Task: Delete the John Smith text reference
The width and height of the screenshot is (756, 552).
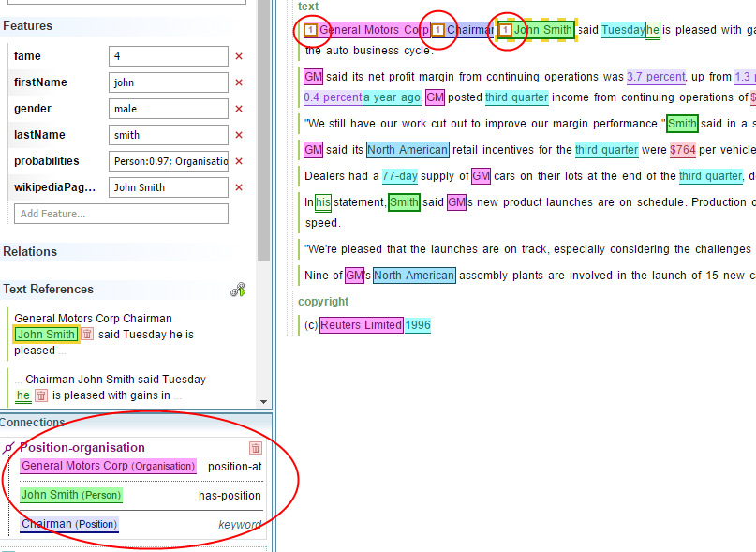Action: 87,335
